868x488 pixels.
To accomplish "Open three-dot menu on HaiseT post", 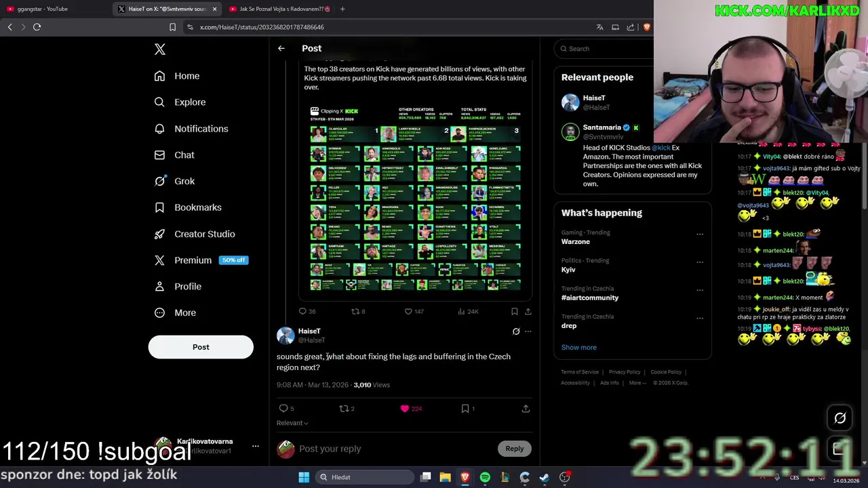I will pos(528,331).
